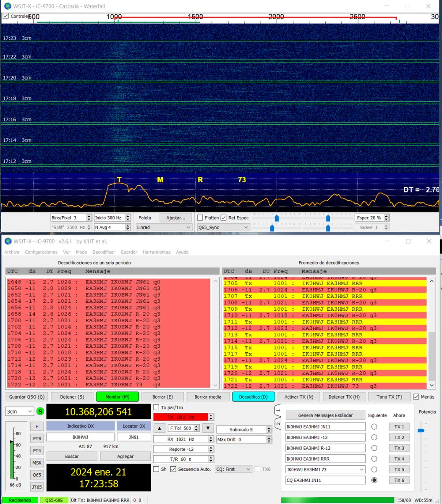The image size is (442, 504).
Task: Expand the IK0HWJ EA3HMJ 73 message dropdown
Action: click(362, 470)
